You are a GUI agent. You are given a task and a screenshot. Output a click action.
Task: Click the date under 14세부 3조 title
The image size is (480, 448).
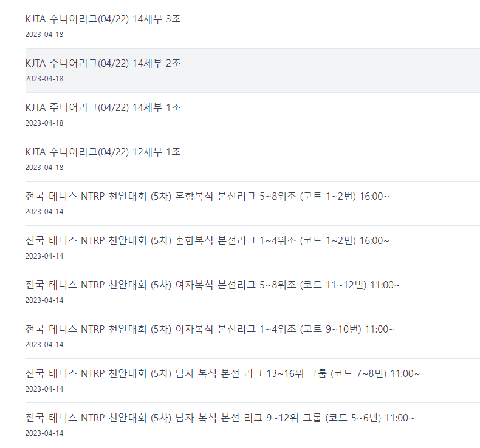pyautogui.click(x=44, y=35)
